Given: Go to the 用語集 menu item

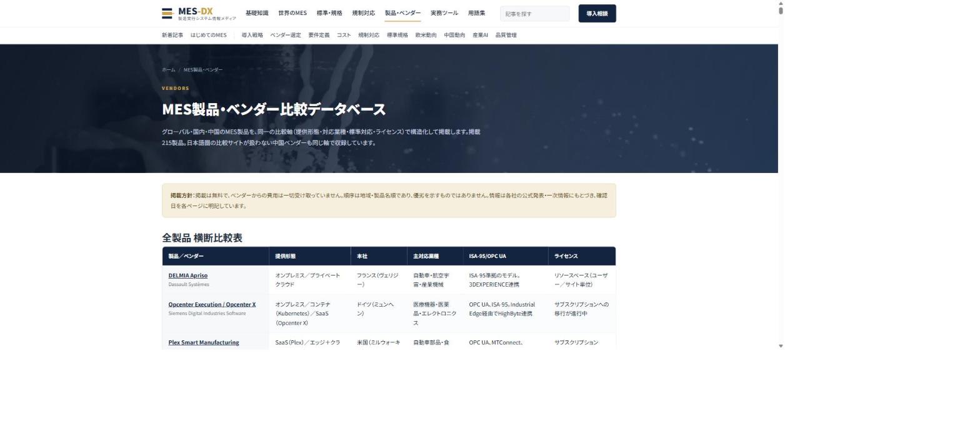Looking at the screenshot, I should click(476, 13).
